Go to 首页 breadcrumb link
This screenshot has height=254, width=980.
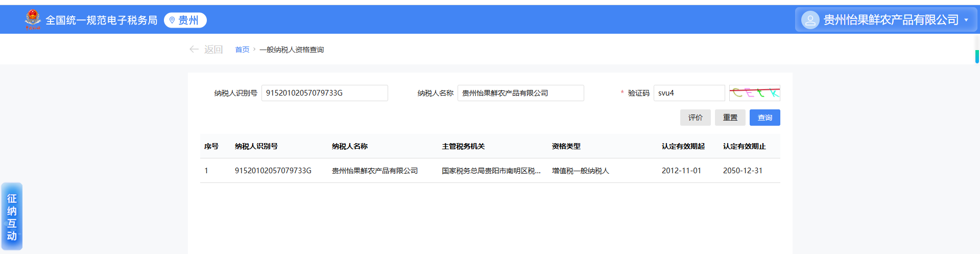click(242, 50)
